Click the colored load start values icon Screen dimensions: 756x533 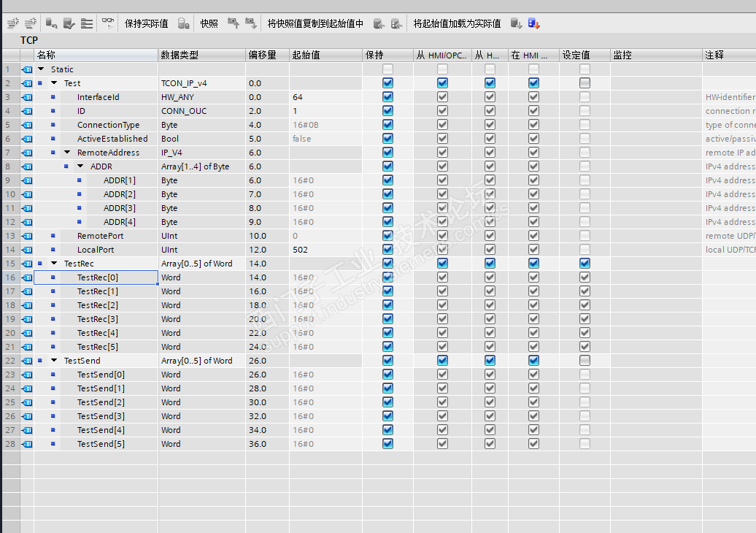pos(533,23)
